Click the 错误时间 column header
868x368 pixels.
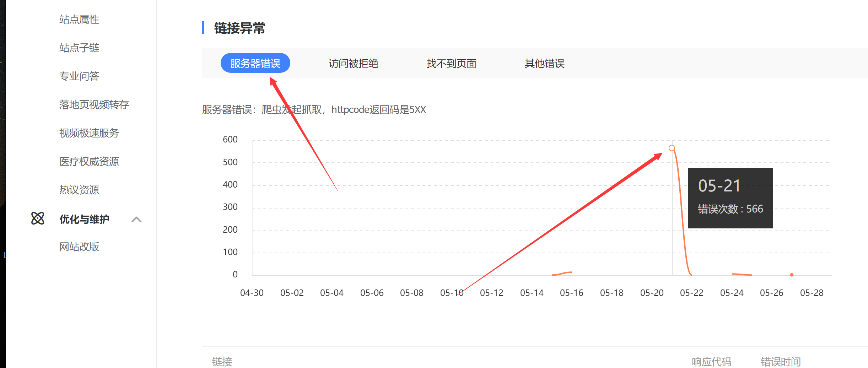[x=781, y=361]
